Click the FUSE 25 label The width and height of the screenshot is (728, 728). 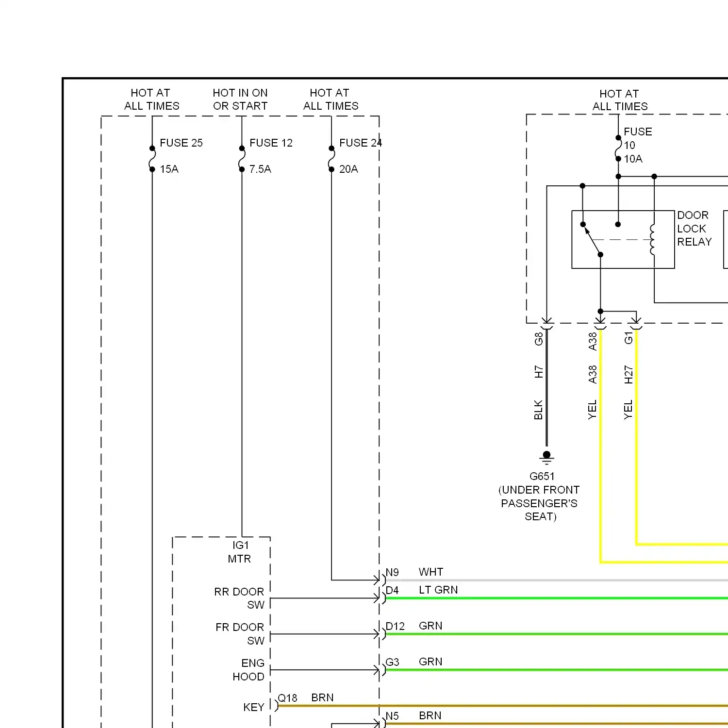[x=181, y=143]
